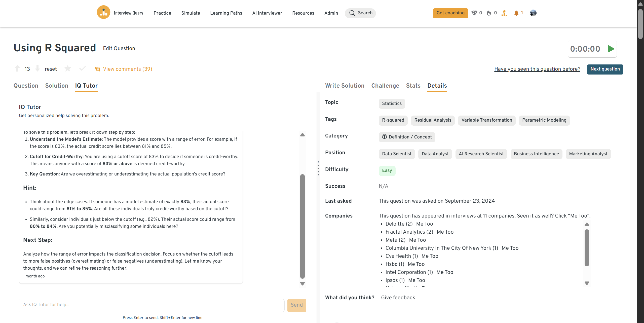The image size is (644, 323).
Task: Downvote the question with the down arrow
Action: (x=37, y=68)
